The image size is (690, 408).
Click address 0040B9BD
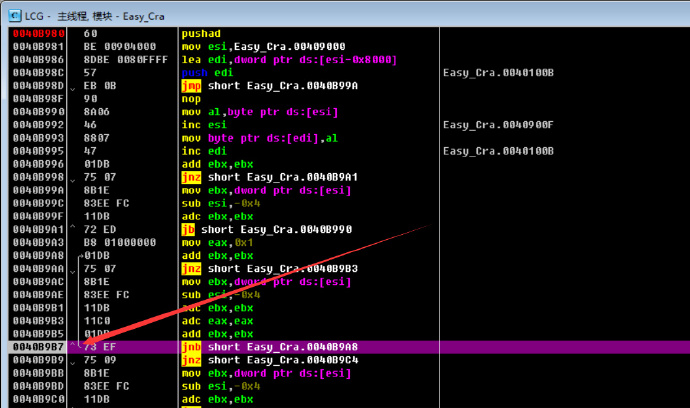(39, 386)
